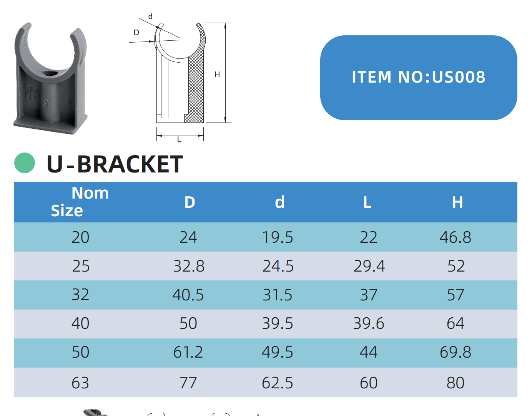The height and width of the screenshot is (416, 532).
Task: Click the lowercase d column header
Action: (279, 202)
